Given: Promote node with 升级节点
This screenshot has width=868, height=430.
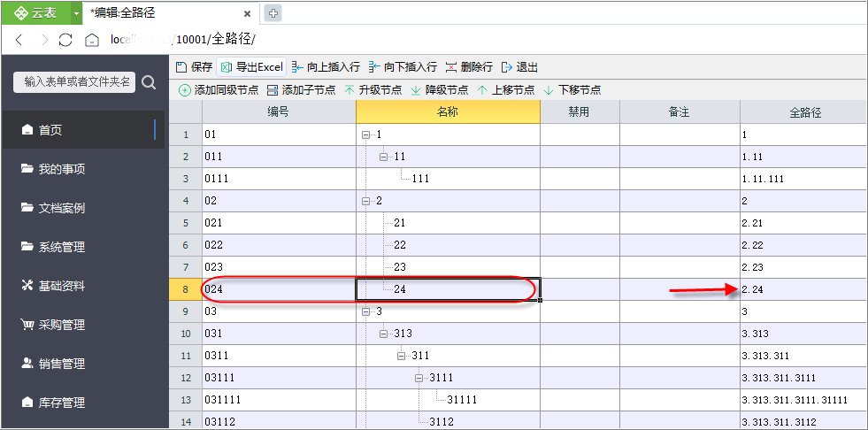Looking at the screenshot, I should pyautogui.click(x=373, y=90).
